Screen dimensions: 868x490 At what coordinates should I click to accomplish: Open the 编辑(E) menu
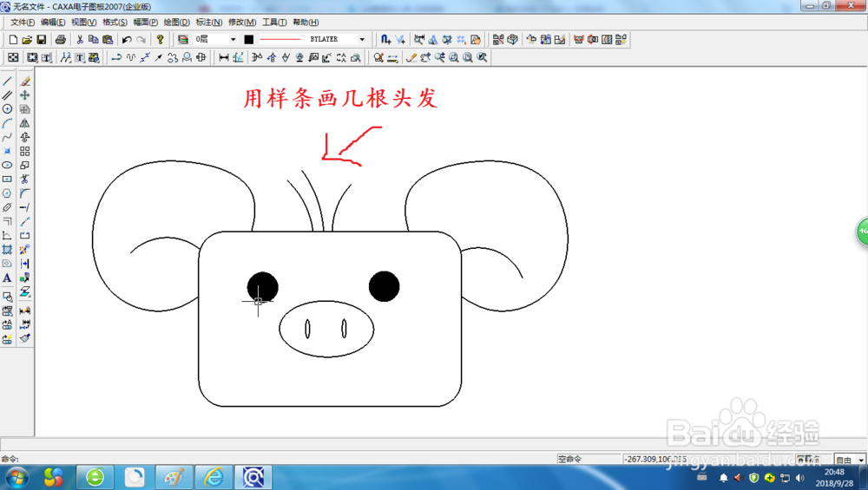tap(53, 23)
